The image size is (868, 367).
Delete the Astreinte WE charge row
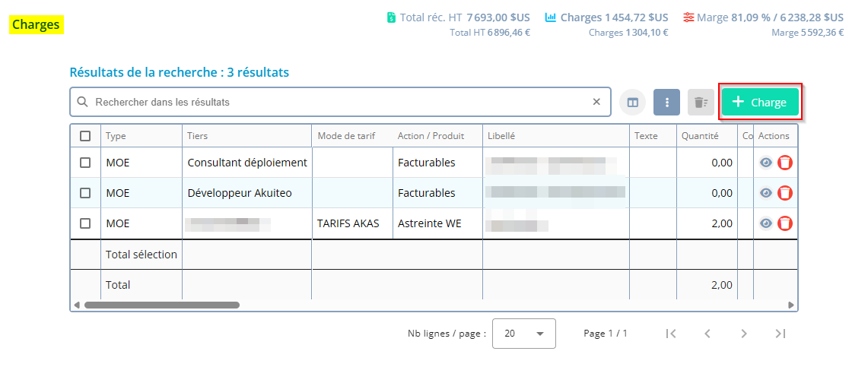coord(785,223)
